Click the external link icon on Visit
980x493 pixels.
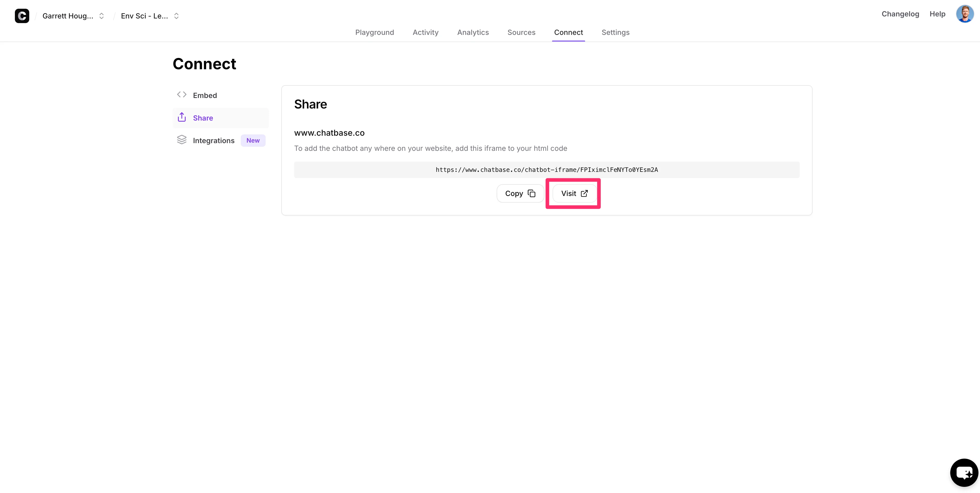click(x=584, y=193)
